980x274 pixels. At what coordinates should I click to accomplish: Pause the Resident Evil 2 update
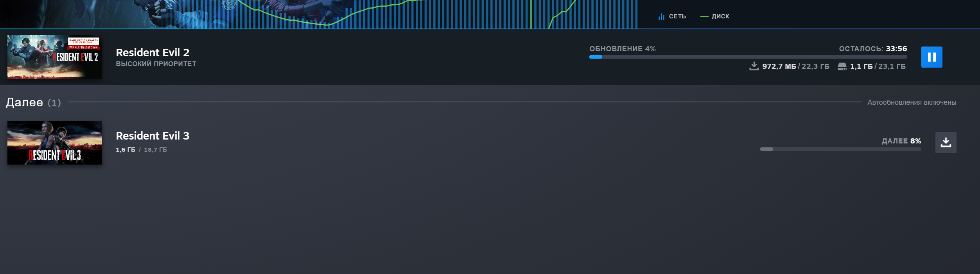(x=931, y=57)
